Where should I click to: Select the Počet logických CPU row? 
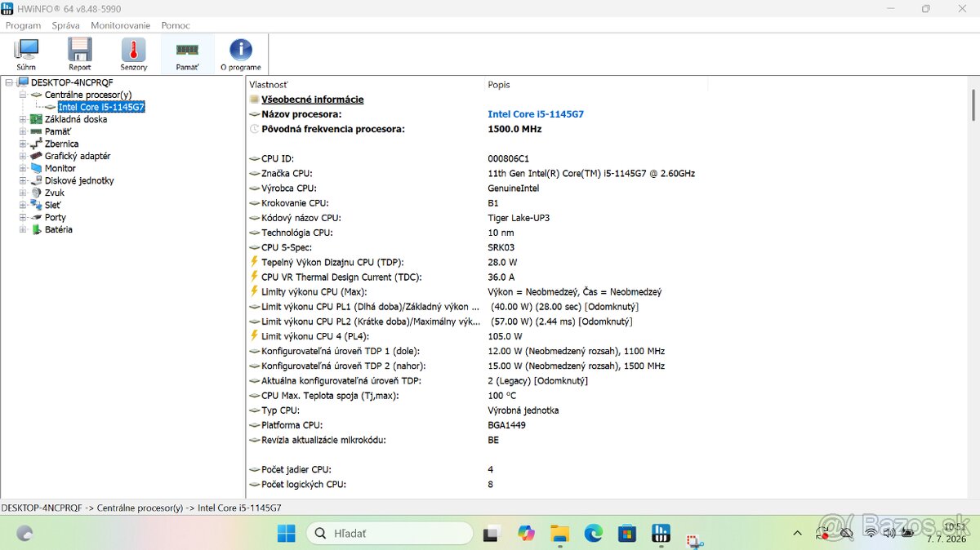click(x=607, y=484)
